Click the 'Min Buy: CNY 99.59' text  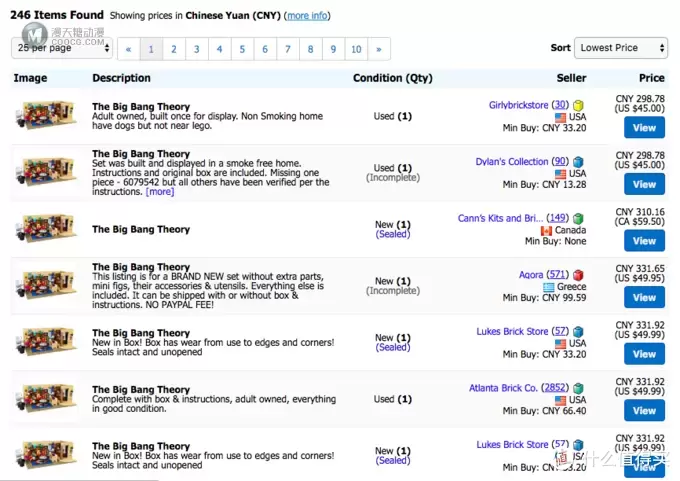coord(544,298)
